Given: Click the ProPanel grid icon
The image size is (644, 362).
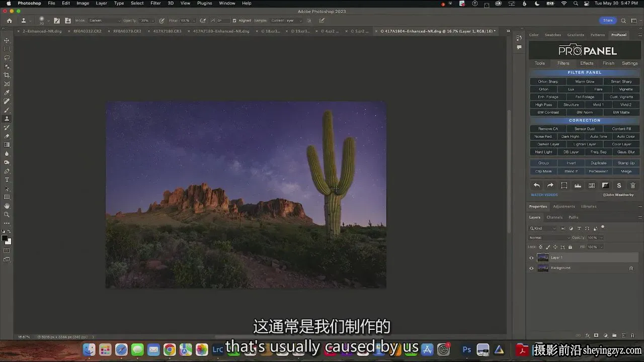Looking at the screenshot, I should (x=592, y=186).
